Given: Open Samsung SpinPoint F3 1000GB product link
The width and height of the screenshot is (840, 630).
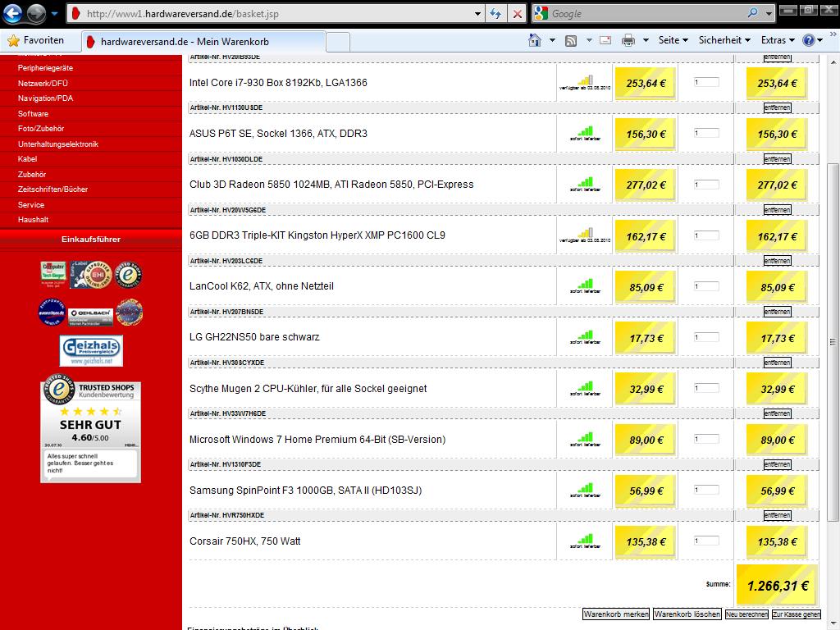Looking at the screenshot, I should (x=305, y=491).
